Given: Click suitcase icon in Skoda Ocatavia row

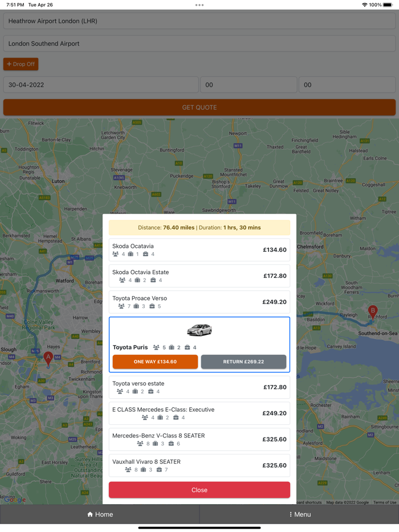Looking at the screenshot, I should (x=131, y=254).
